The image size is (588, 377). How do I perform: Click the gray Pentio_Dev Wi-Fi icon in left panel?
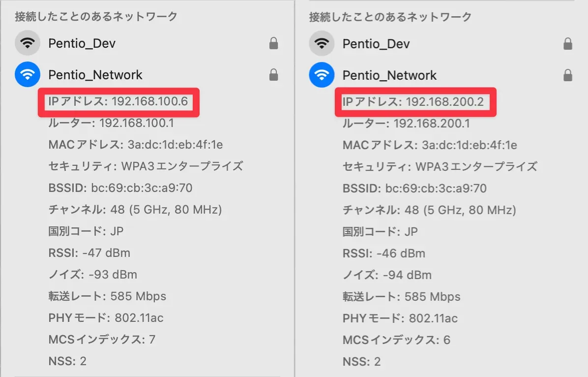tap(28, 43)
